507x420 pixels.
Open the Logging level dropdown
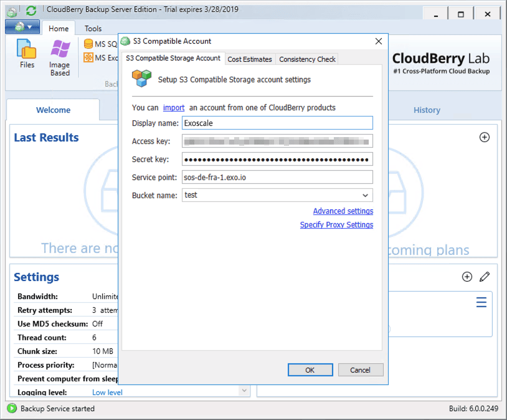pyautogui.click(x=244, y=392)
